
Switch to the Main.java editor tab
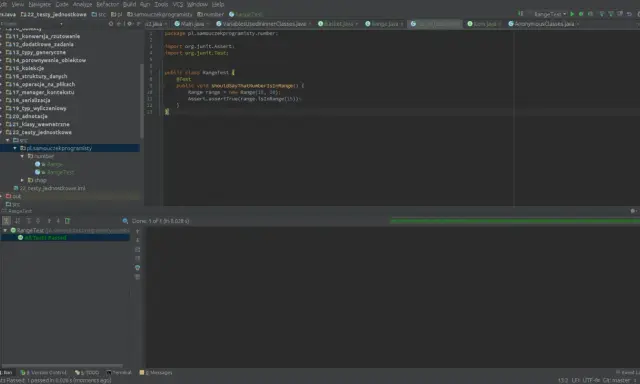[x=192, y=24]
